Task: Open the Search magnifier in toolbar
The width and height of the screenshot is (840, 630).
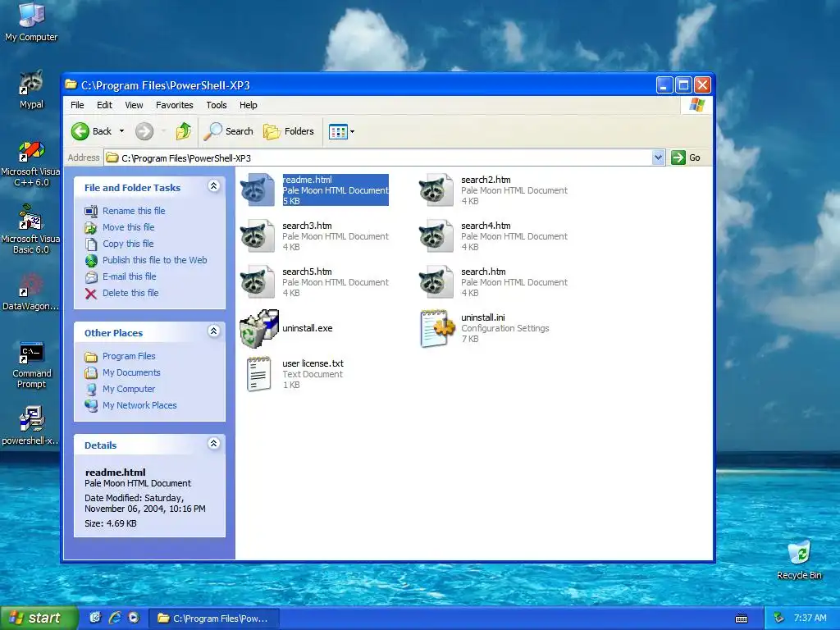Action: (229, 131)
